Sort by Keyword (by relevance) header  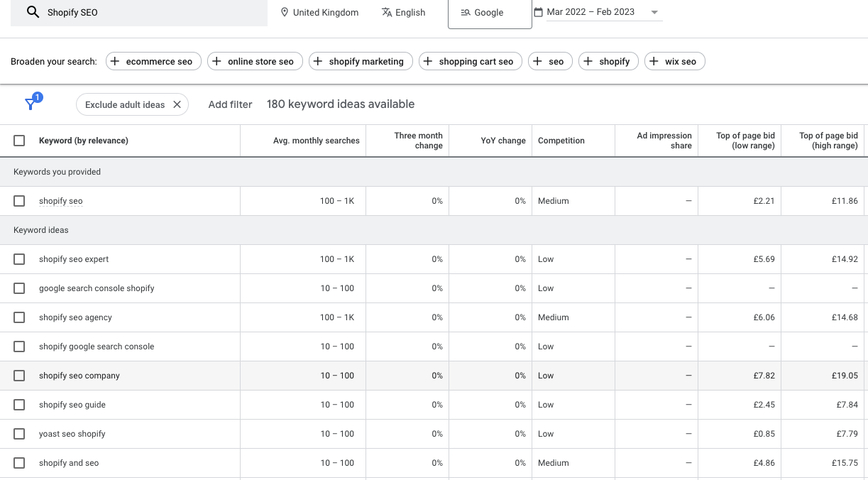point(83,141)
